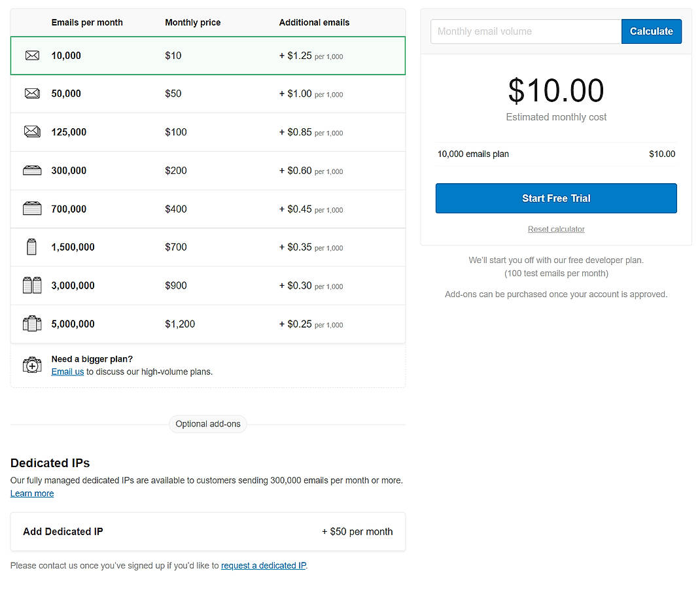Viewport: 700px width, 594px height.
Task: Click the mail bundle icon for 1,500,000 emails
Action: (x=32, y=247)
